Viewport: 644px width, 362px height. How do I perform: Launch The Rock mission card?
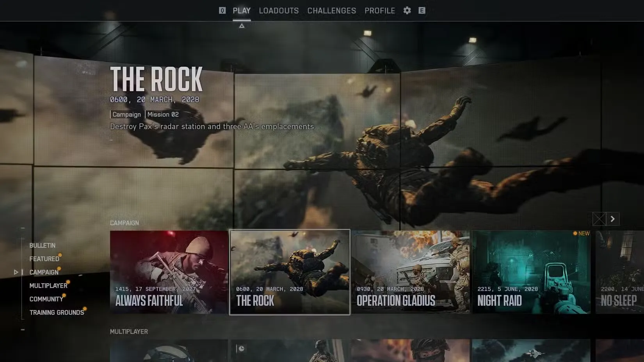click(290, 272)
